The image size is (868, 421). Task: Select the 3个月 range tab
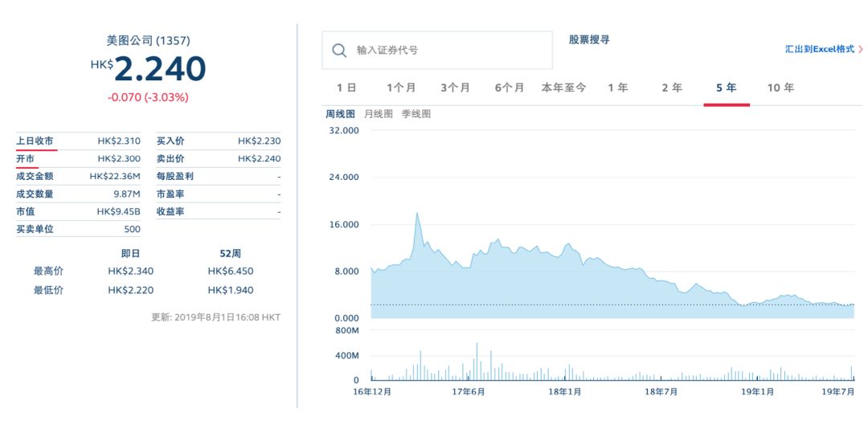(x=455, y=88)
